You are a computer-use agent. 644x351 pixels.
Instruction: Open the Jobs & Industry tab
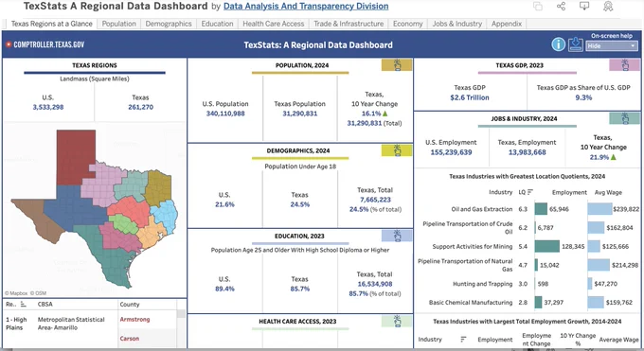(456, 24)
